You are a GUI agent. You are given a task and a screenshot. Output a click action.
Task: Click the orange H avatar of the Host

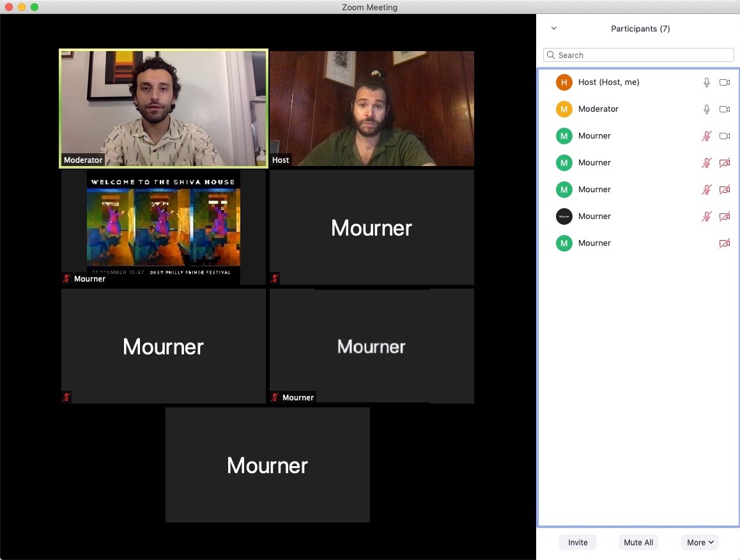(x=564, y=82)
